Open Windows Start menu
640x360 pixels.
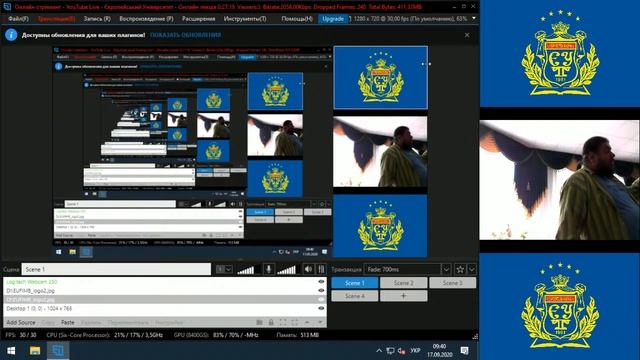(x=11, y=351)
